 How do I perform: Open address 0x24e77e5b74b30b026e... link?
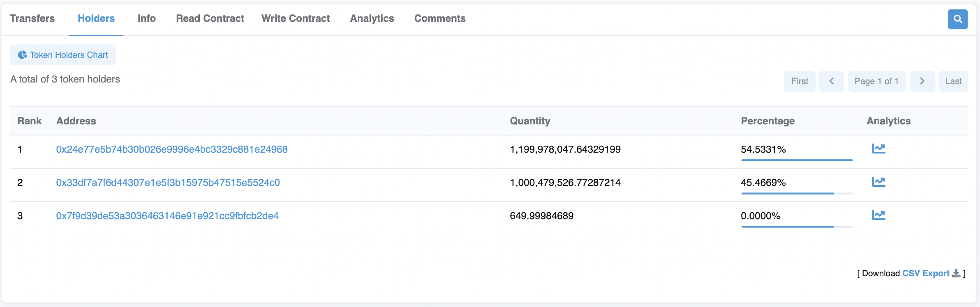tap(172, 149)
